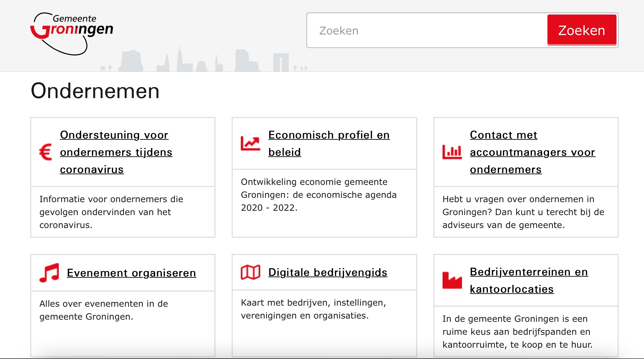Click the coronavirus information description text
Viewport: 644px width, 359px height.
(111, 212)
